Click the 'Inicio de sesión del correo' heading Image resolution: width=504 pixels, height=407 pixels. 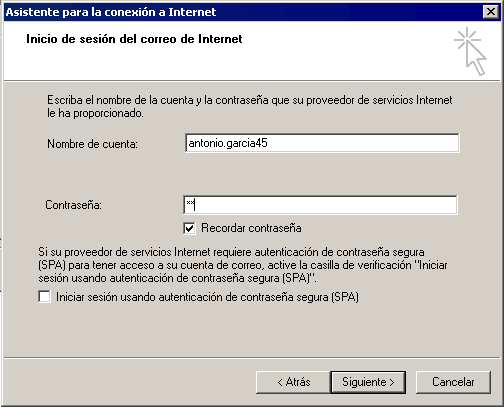(x=134, y=39)
